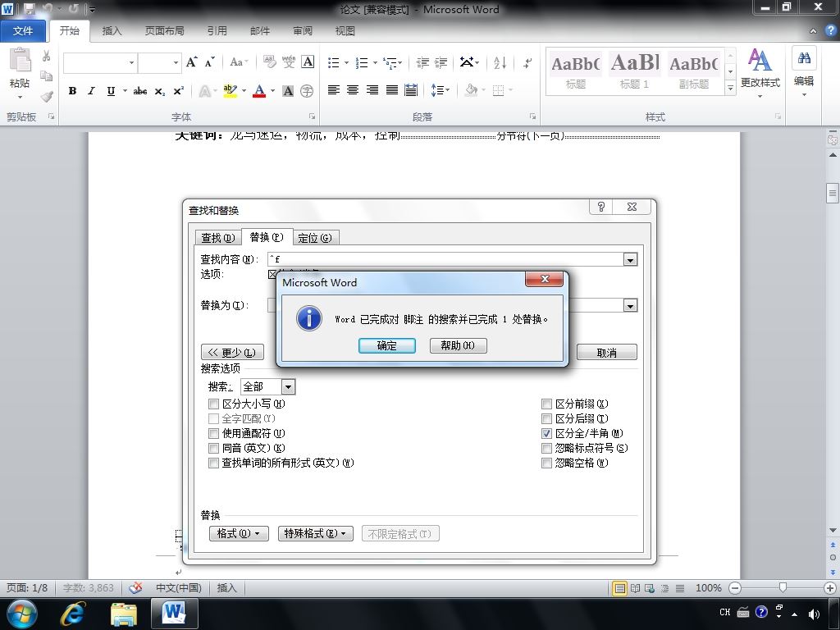Open the 格式 dropdown button
The height and width of the screenshot is (630, 840).
coord(239,533)
